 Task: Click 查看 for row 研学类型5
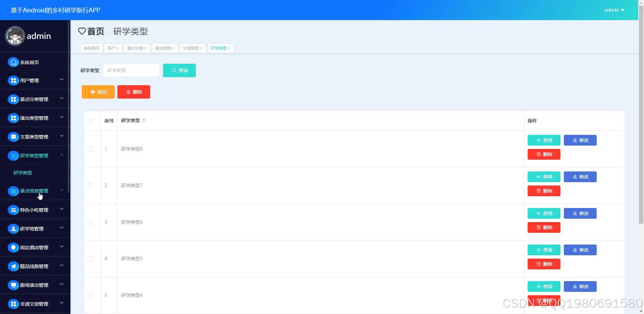(x=544, y=250)
